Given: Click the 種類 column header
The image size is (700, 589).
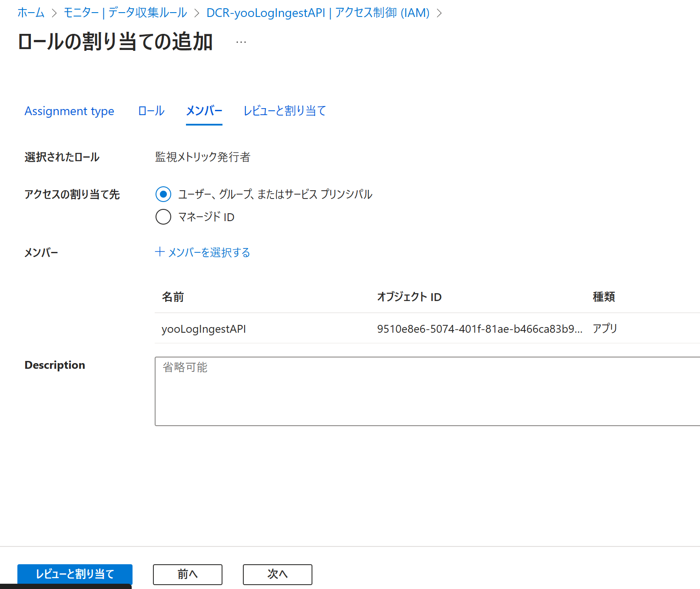Looking at the screenshot, I should pyautogui.click(x=604, y=297).
